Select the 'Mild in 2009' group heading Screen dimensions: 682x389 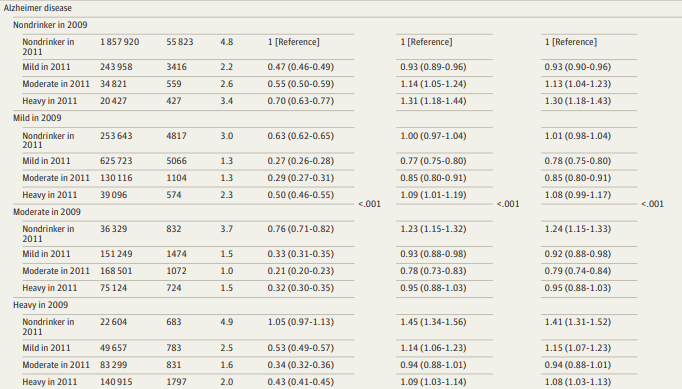point(37,118)
